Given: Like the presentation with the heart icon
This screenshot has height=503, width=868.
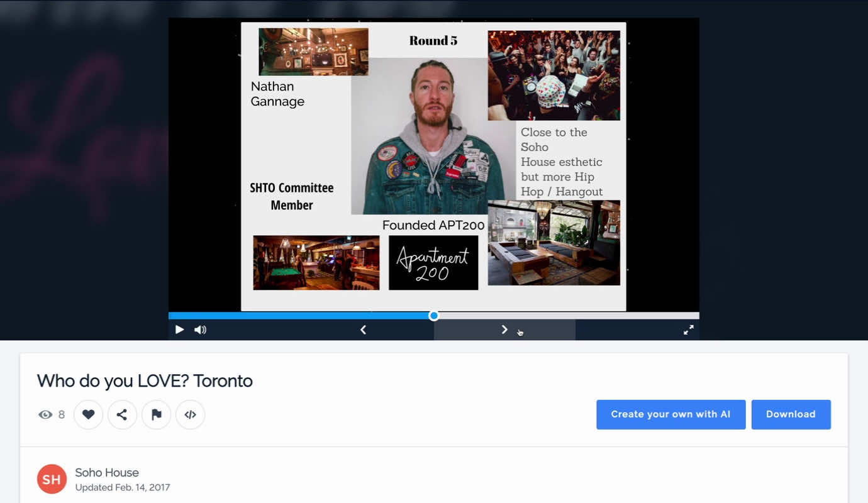Looking at the screenshot, I should pos(88,414).
